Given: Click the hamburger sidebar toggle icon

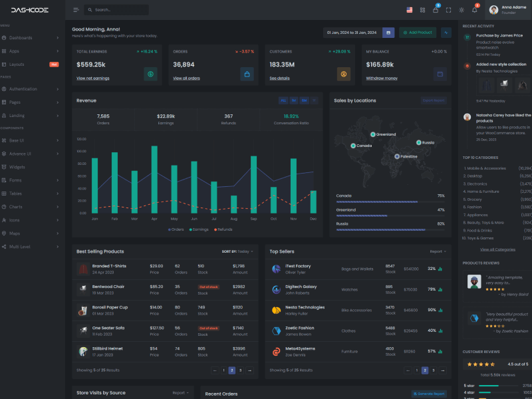Looking at the screenshot, I should tap(76, 10).
